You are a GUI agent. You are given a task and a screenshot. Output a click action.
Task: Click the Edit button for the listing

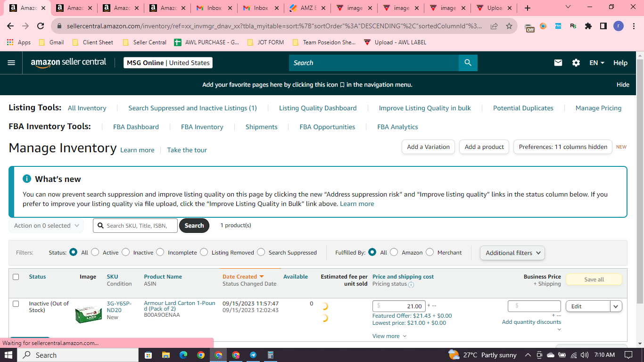(588, 306)
